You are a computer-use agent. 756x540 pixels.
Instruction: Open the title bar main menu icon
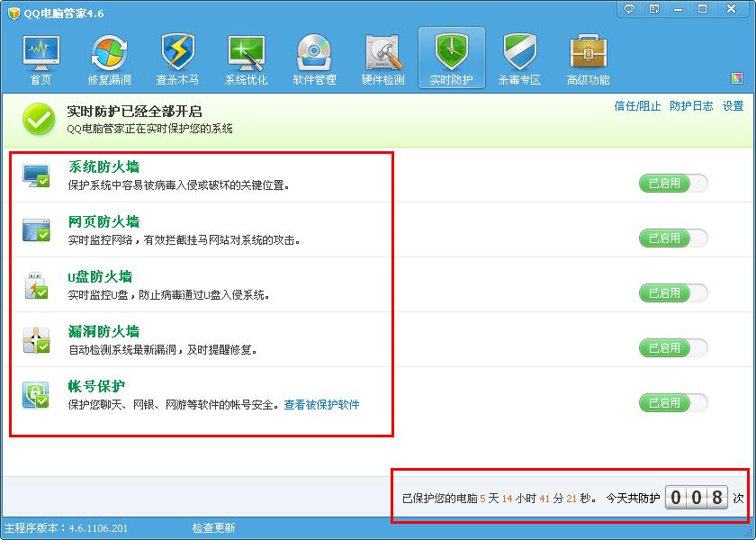(x=654, y=8)
